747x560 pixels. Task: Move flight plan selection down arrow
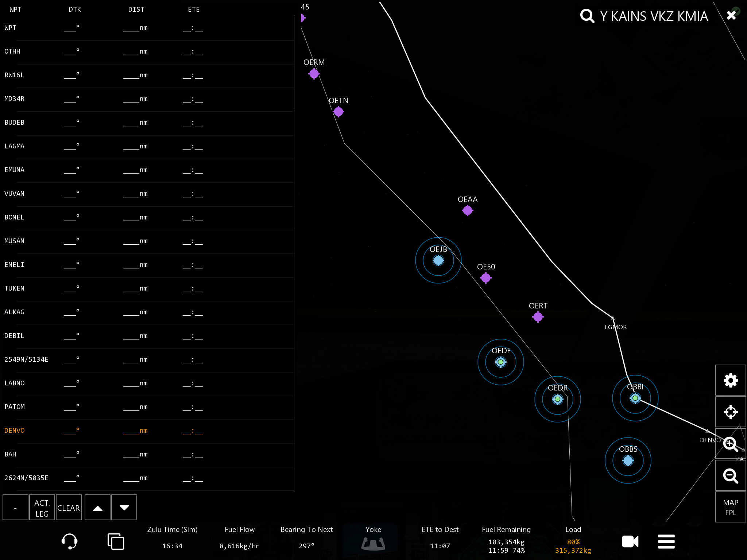tap(124, 507)
